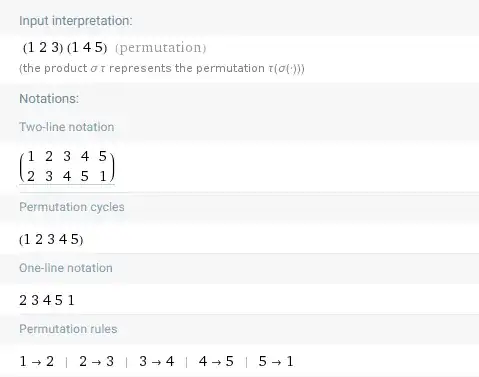Click the "Input interpretation:" heading

coord(76,21)
